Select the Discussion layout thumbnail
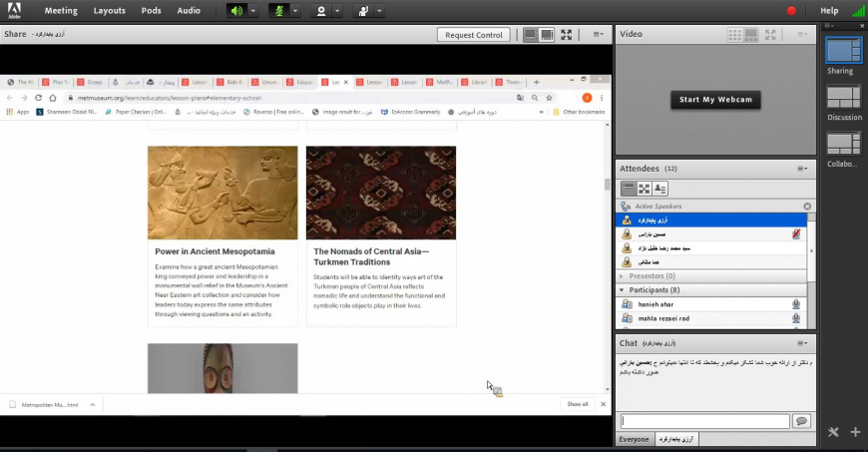The width and height of the screenshot is (868, 452). [843, 97]
